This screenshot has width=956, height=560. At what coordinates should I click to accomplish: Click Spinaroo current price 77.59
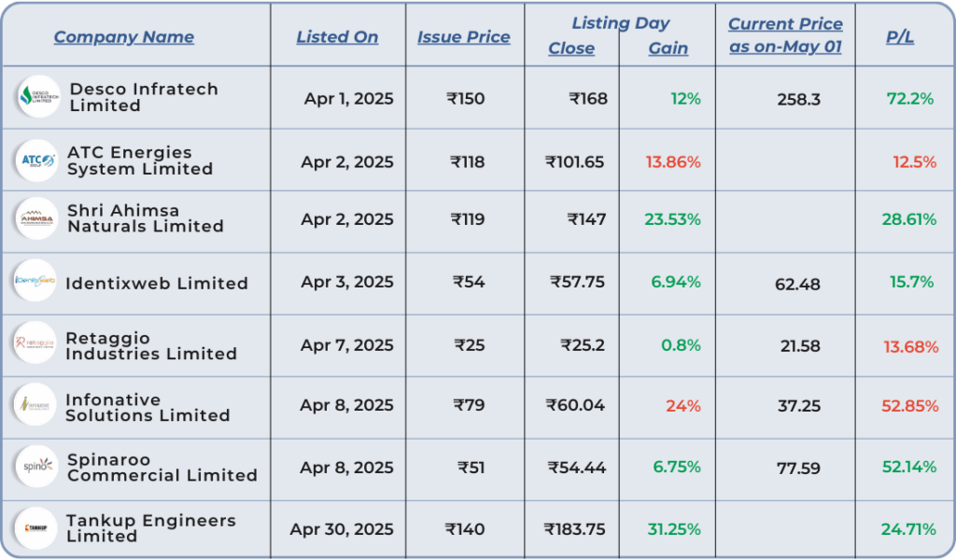pos(799,468)
